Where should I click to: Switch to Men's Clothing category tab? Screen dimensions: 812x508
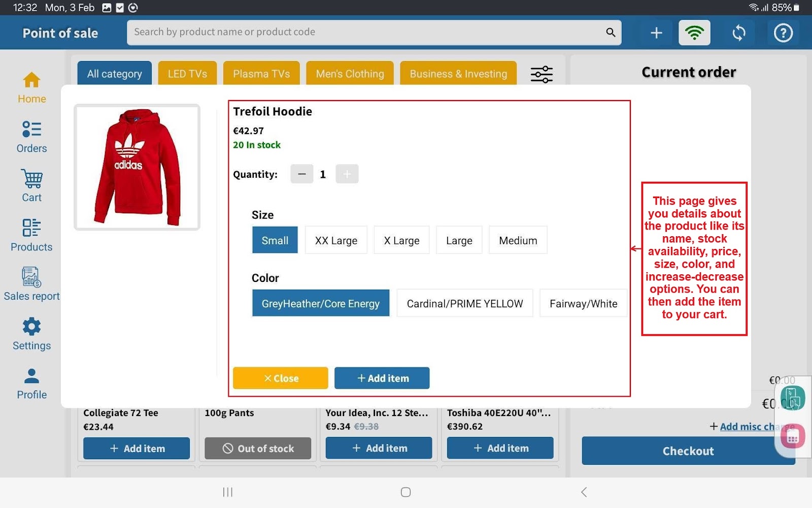[350, 74]
